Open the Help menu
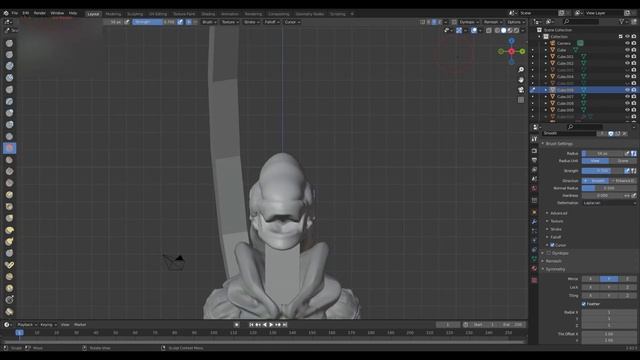Image resolution: width=640 pixels, height=360 pixels. pyautogui.click(x=73, y=13)
